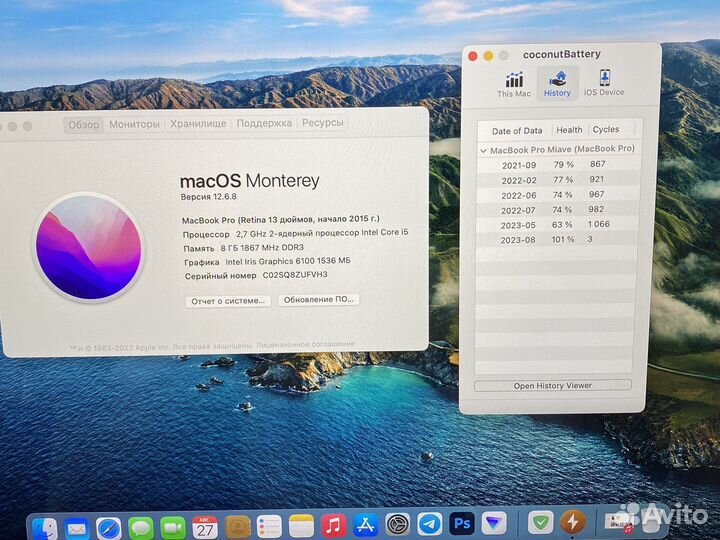Select the 2023-08 history row

click(x=557, y=240)
